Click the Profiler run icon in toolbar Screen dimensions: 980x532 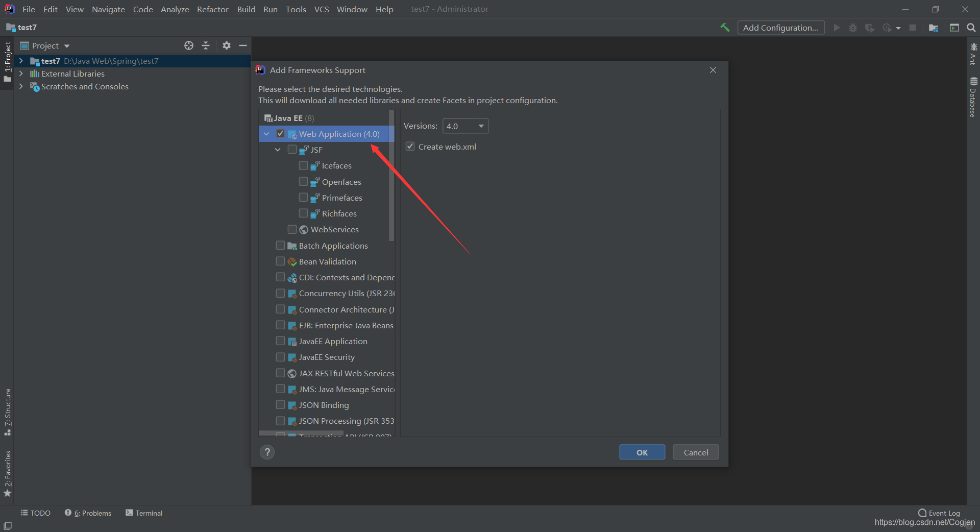887,28
